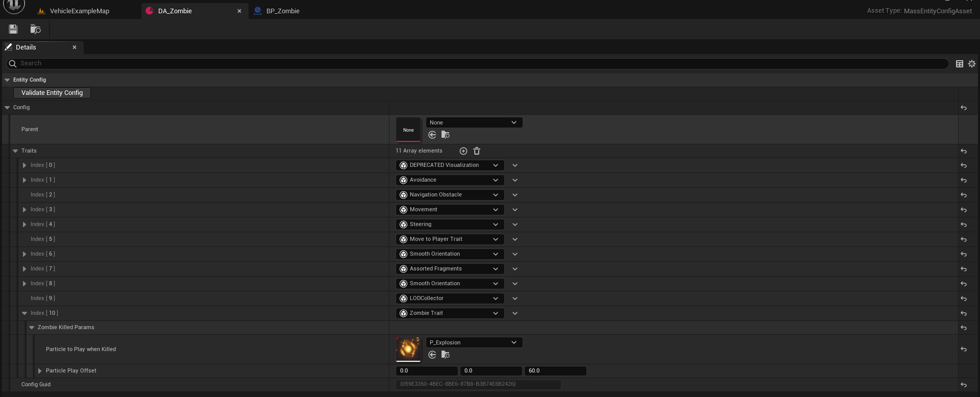Viewport: 980px width, 397px height.
Task: Click Browse to asset in Content Browser icon
Action: (35, 29)
